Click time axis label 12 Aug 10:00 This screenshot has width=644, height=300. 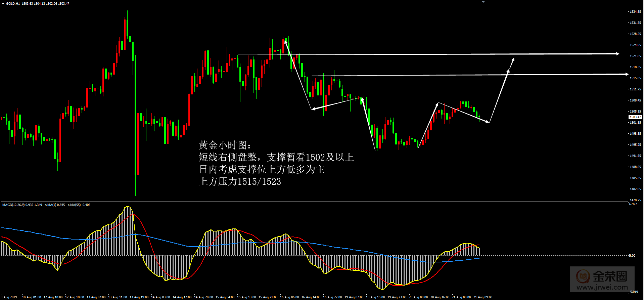[x=53, y=297]
